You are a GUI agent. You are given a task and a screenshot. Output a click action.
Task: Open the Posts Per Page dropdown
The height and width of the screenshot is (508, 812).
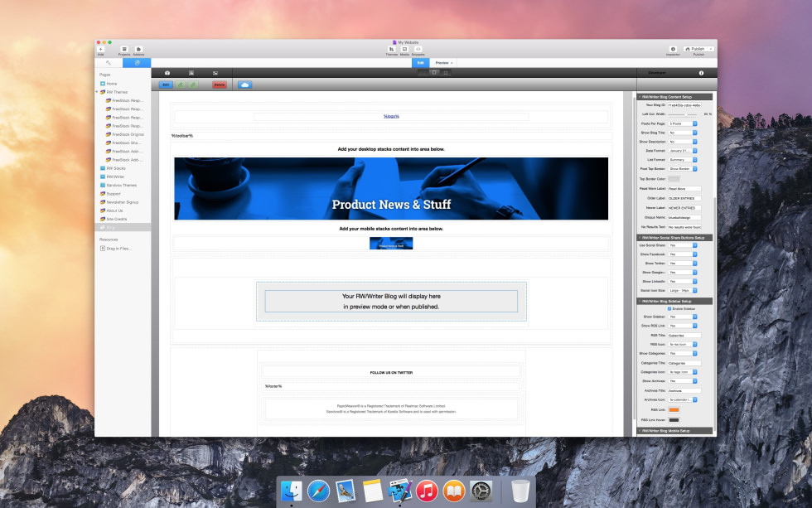pos(683,123)
